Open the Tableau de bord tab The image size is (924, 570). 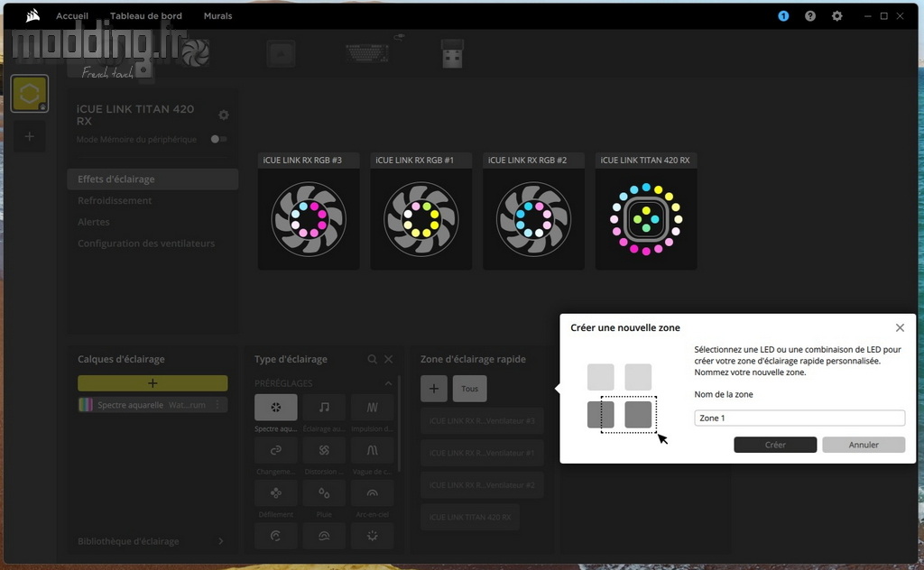146,16
